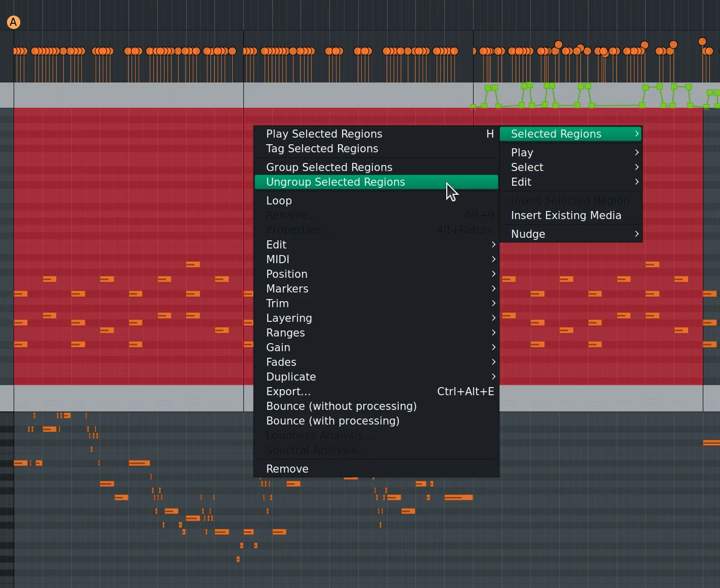Open the Markers submenu

tap(376, 288)
